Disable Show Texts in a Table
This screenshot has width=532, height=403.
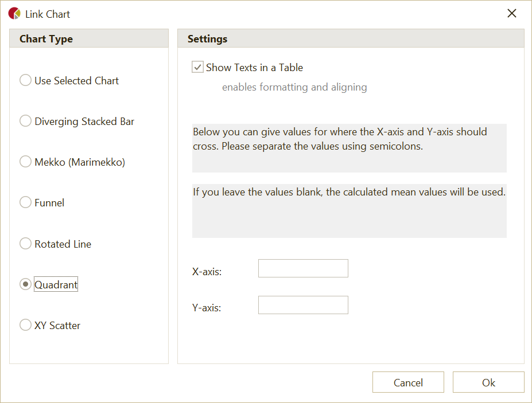pyautogui.click(x=197, y=66)
